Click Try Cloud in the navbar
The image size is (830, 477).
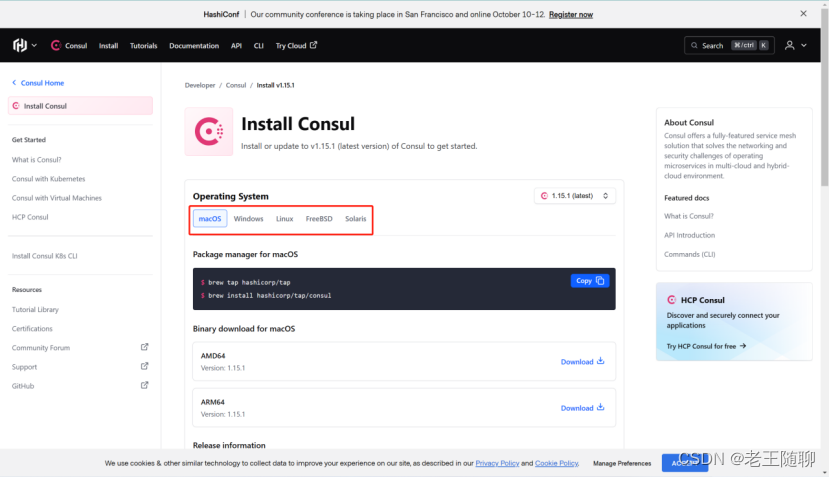(x=296, y=46)
